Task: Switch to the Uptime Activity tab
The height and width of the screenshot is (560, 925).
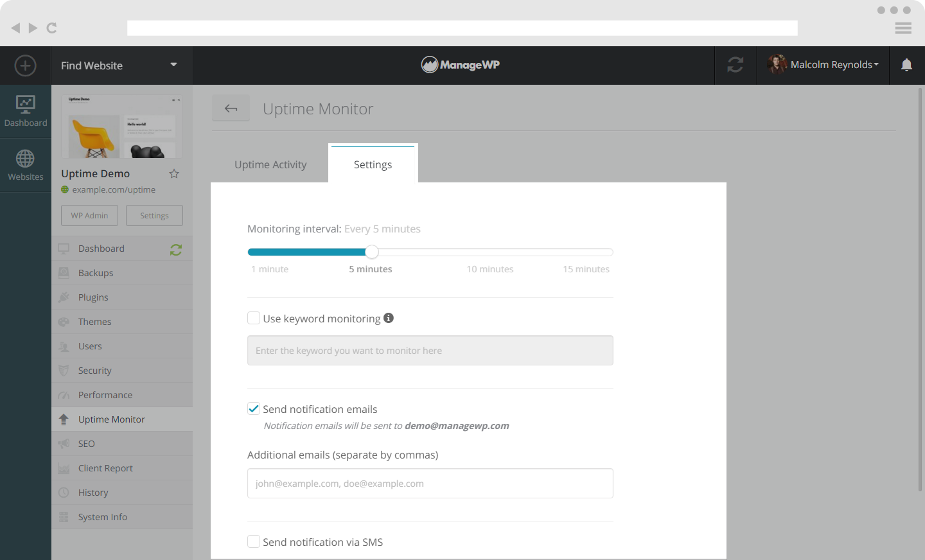Action: pos(270,164)
